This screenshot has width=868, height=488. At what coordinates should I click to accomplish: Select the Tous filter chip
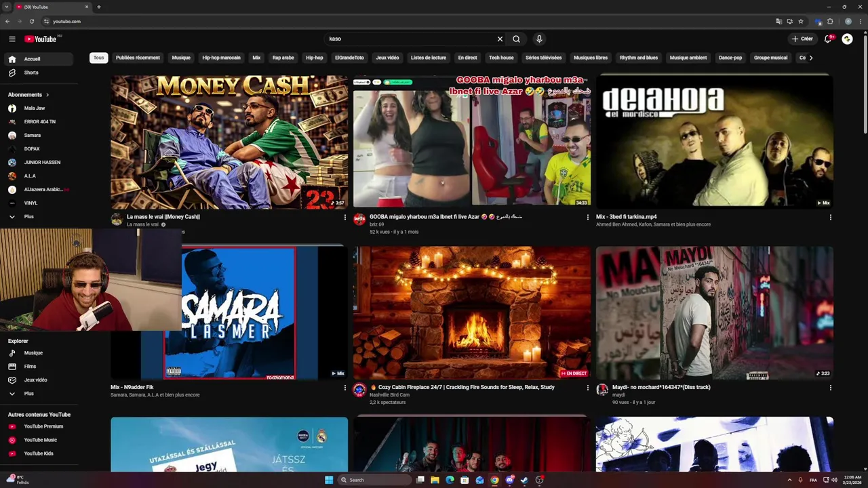tap(99, 58)
